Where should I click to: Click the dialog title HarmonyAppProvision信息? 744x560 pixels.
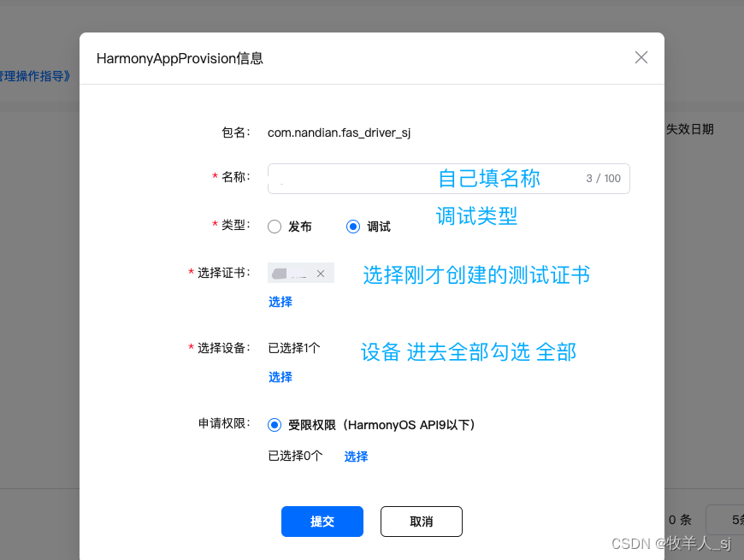(x=180, y=58)
